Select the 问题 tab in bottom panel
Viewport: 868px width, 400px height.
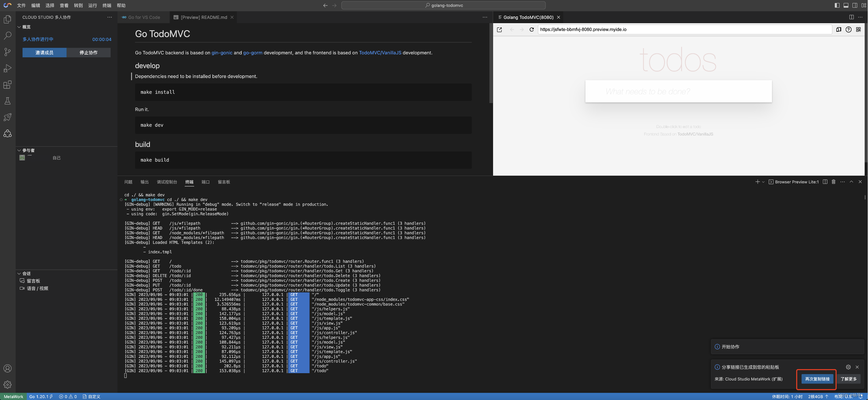128,182
